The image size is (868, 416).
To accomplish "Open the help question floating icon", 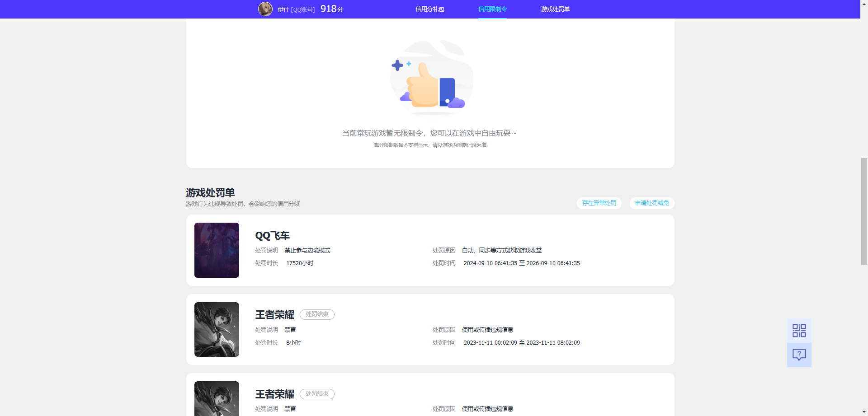I will 799,355.
